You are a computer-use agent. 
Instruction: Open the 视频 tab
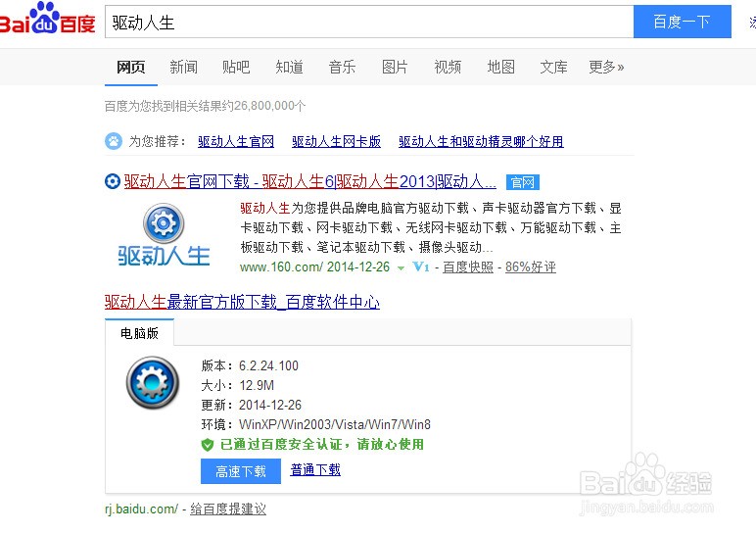(448, 67)
